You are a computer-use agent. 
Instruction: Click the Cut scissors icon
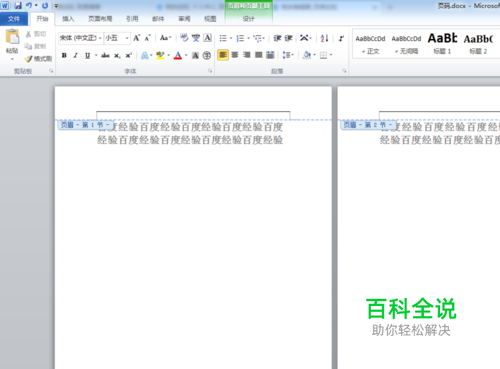click(x=29, y=34)
